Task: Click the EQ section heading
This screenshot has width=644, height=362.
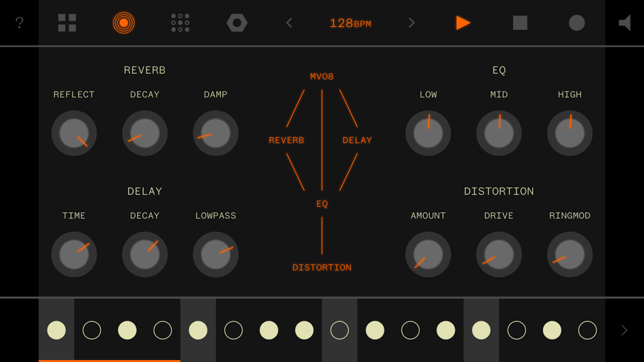Action: click(x=499, y=71)
